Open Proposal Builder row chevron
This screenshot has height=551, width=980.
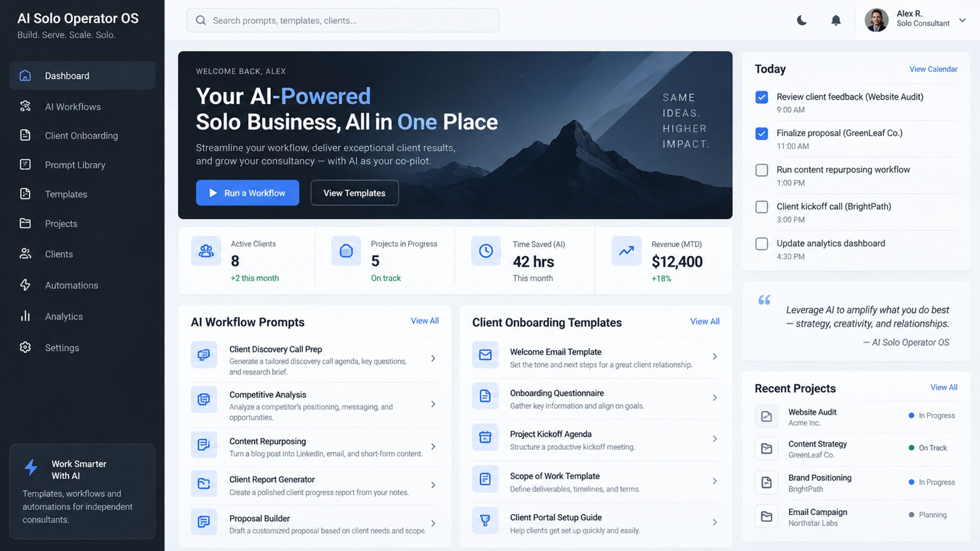(x=433, y=523)
